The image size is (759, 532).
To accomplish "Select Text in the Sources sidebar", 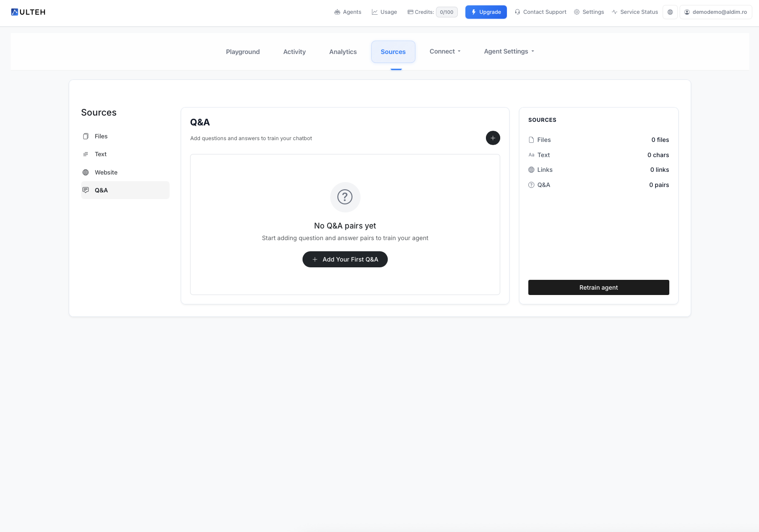I will (x=100, y=154).
